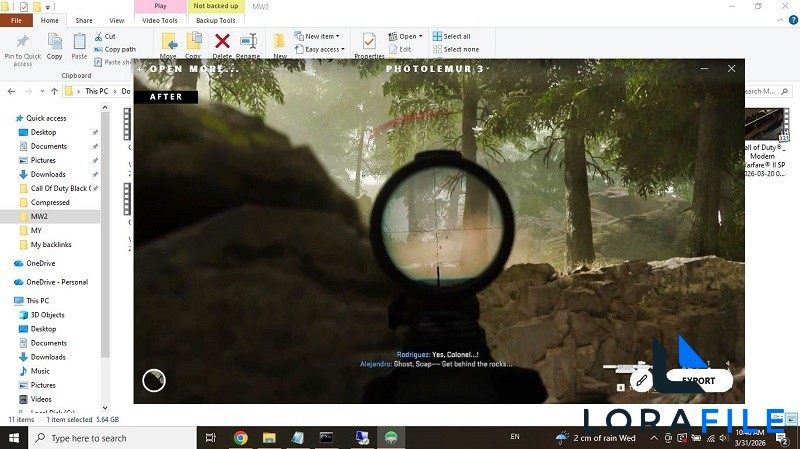Open the brush edit tool in Photolemur
Screen dimensions: 800x449
[641, 380]
